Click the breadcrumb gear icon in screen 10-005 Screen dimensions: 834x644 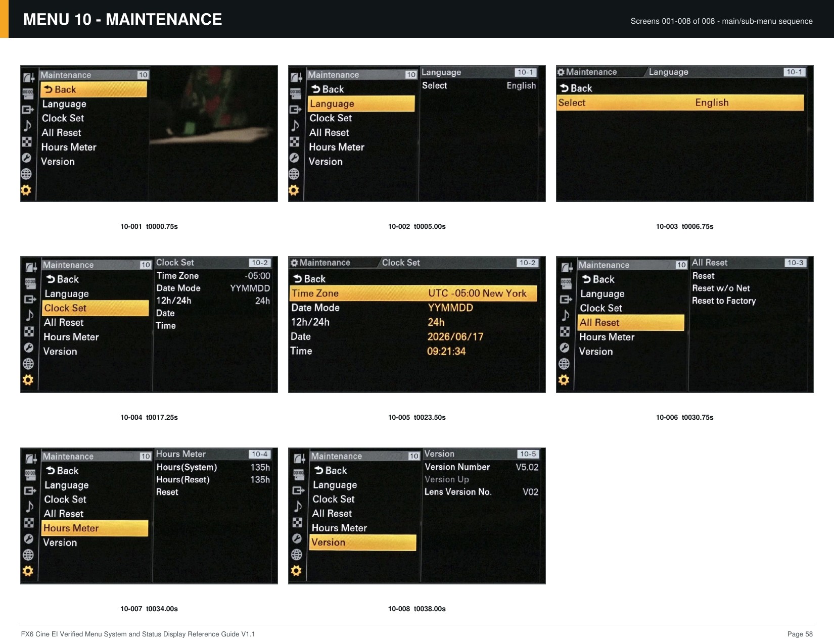click(294, 263)
